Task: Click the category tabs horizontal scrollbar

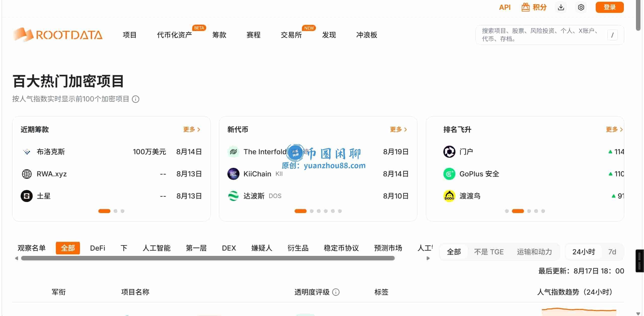Action: [x=208, y=258]
